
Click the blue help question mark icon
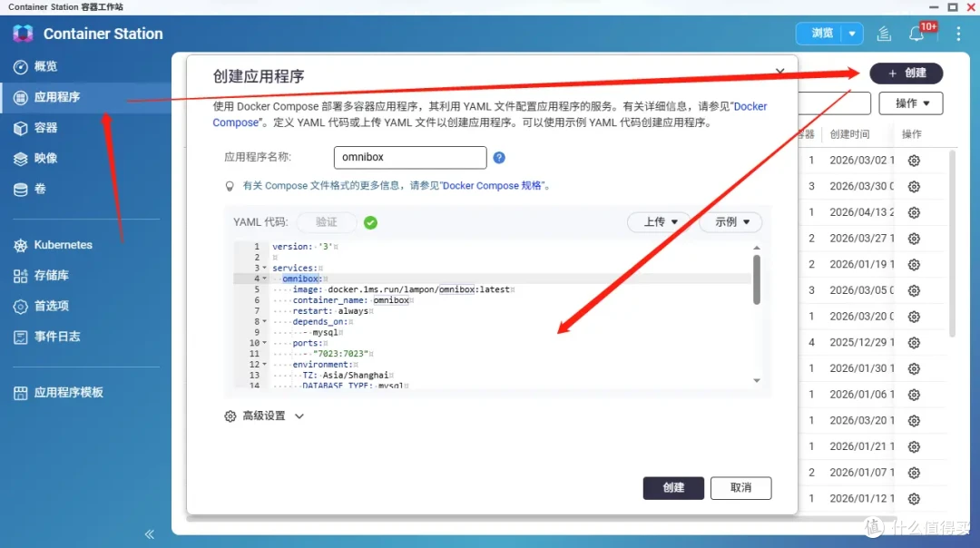tap(499, 158)
